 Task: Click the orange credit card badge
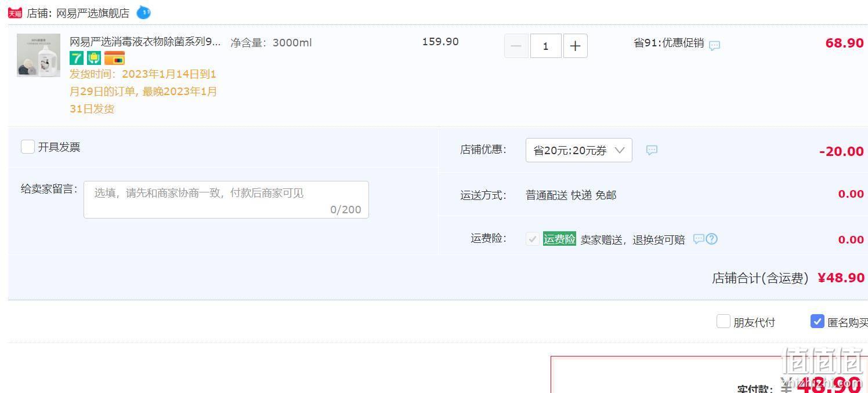click(114, 58)
